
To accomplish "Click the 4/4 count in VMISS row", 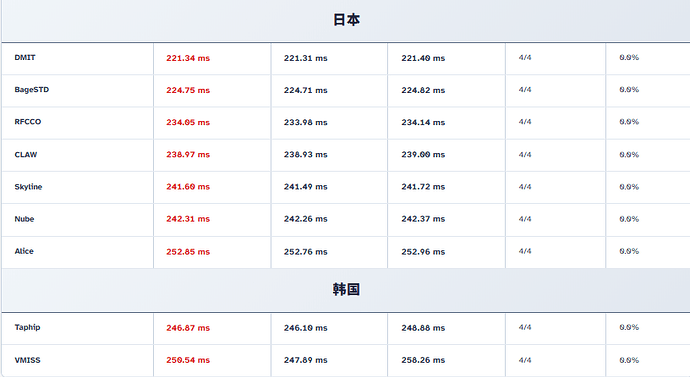I will [x=525, y=360].
